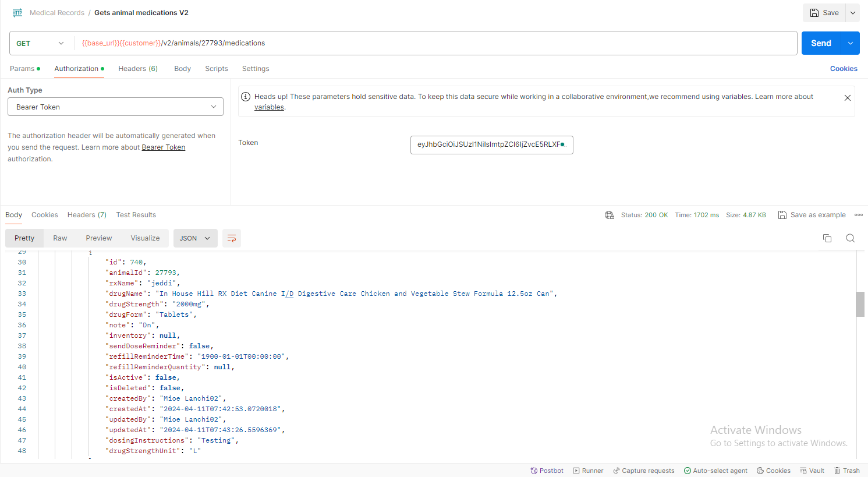The height and width of the screenshot is (477, 868).
Task: Expand the GET method dropdown
Action: tap(40, 44)
